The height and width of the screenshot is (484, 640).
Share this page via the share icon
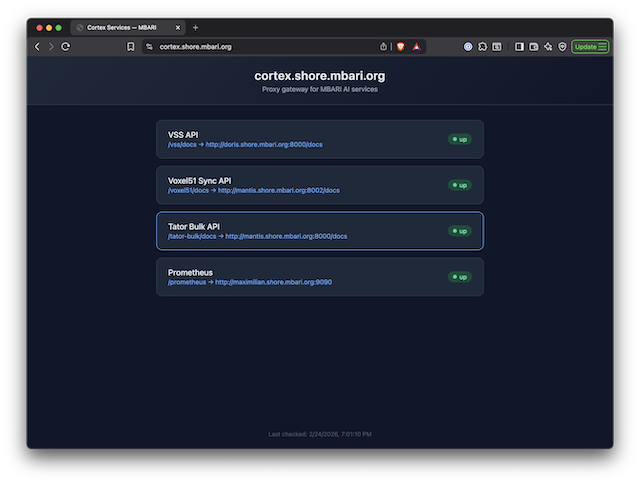click(x=383, y=47)
